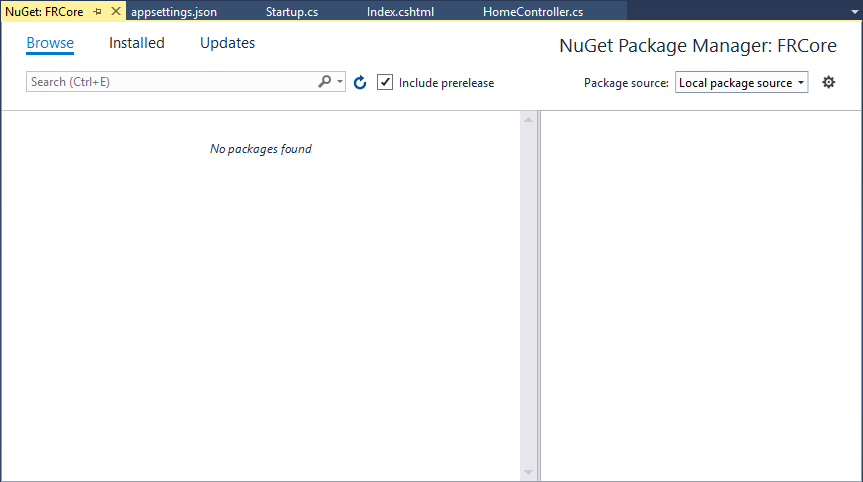The height and width of the screenshot is (482, 863).
Task: Switch to the Browse tab
Action: [x=50, y=43]
